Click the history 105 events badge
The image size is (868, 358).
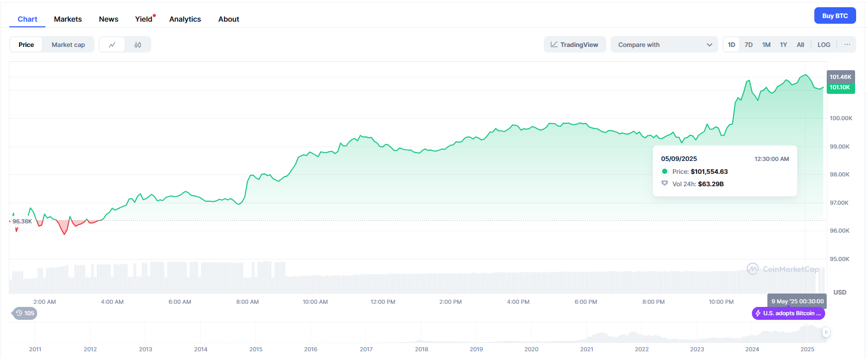pos(25,313)
